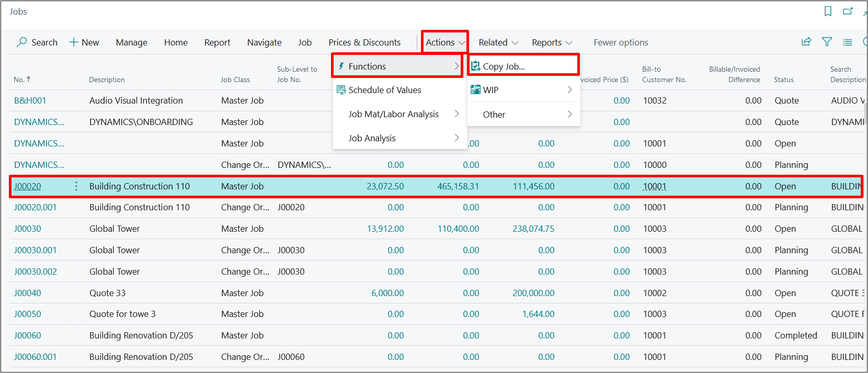Open page in new window icon
This screenshot has height=373, width=868.
(848, 12)
